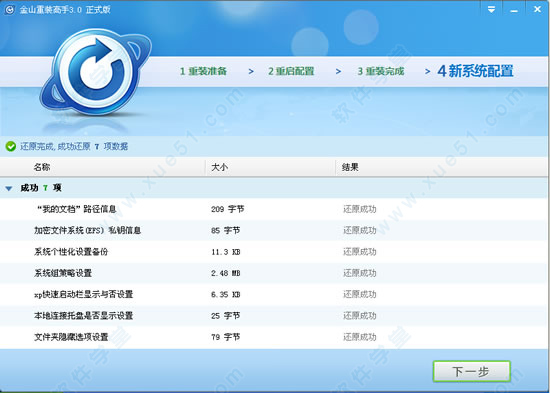Select step 4 新系统配置
This screenshot has height=393, width=550.
475,71
